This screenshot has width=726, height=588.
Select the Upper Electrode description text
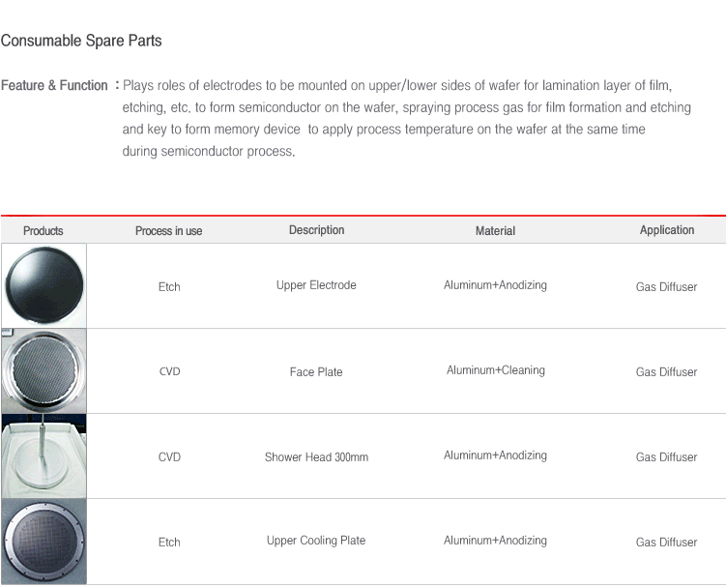point(316,285)
